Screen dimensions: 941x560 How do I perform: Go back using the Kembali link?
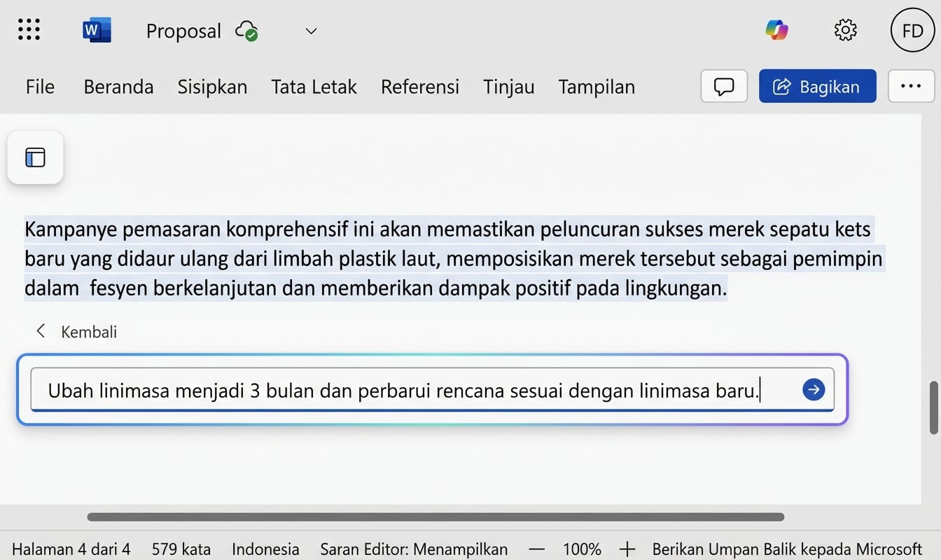75,331
